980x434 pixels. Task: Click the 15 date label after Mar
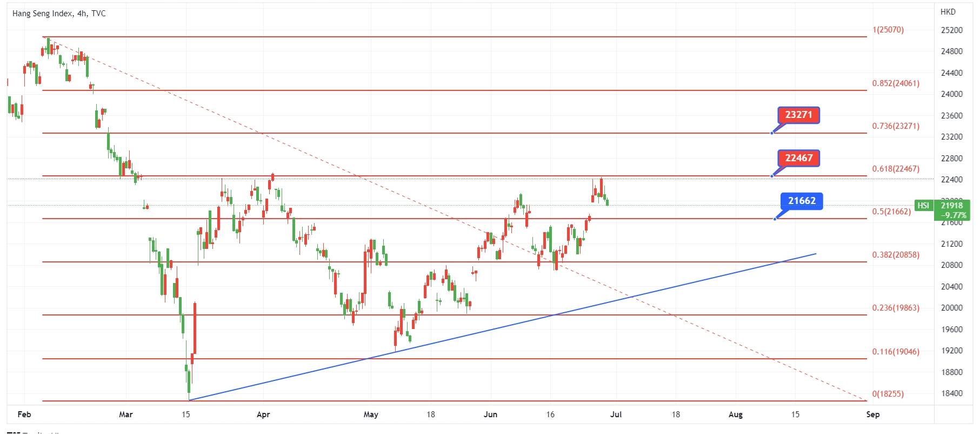pyautogui.click(x=185, y=415)
